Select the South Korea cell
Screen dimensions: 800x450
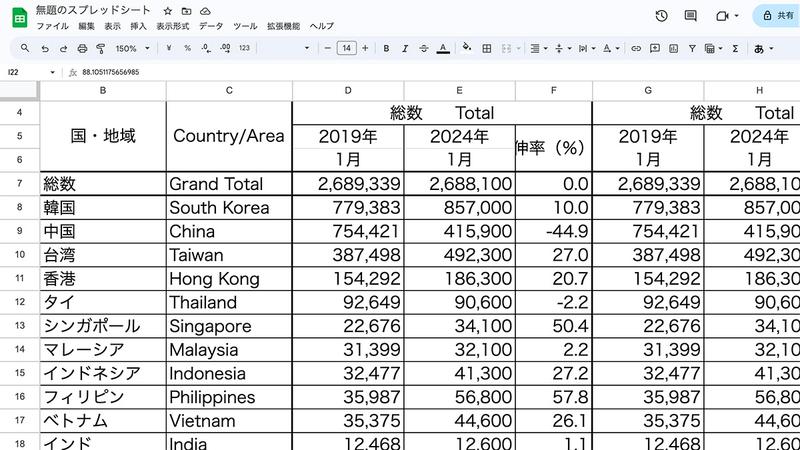(x=228, y=208)
